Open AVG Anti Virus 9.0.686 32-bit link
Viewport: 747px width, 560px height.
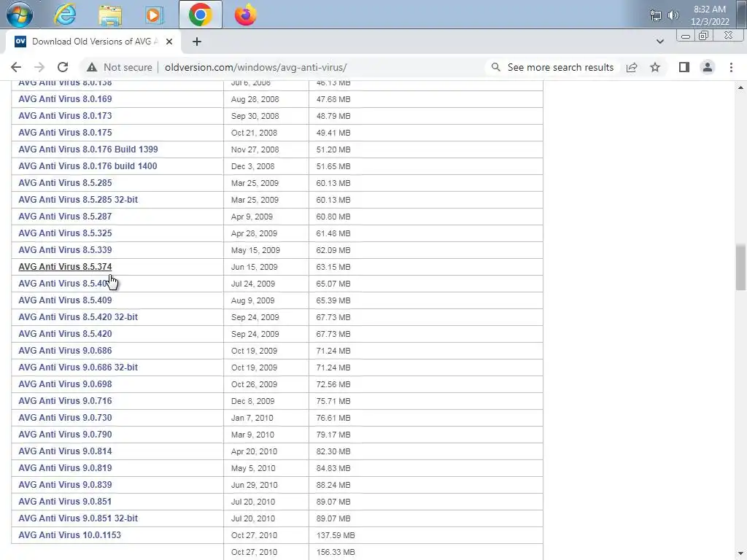click(x=78, y=367)
